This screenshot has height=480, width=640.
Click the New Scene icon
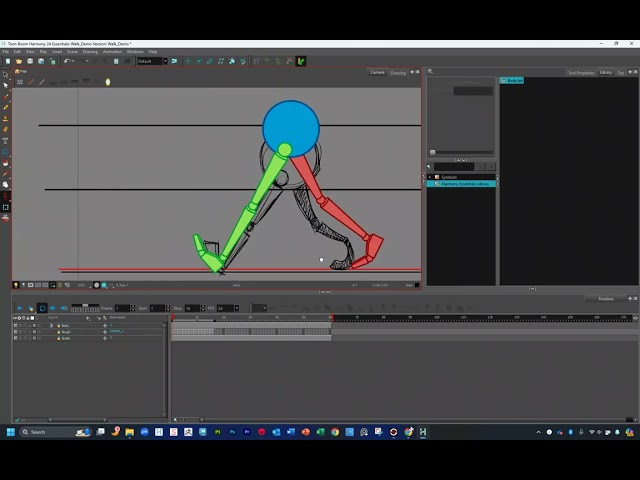point(7,61)
